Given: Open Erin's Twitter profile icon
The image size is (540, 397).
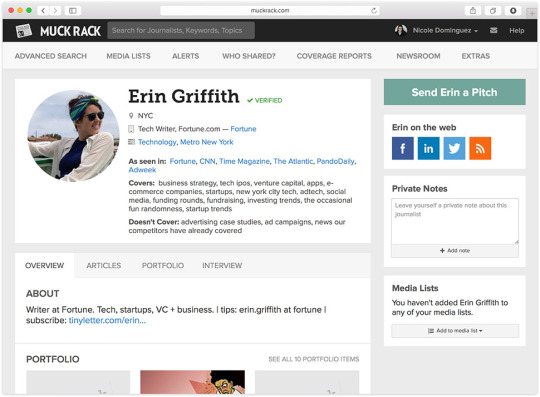Looking at the screenshot, I should (454, 148).
